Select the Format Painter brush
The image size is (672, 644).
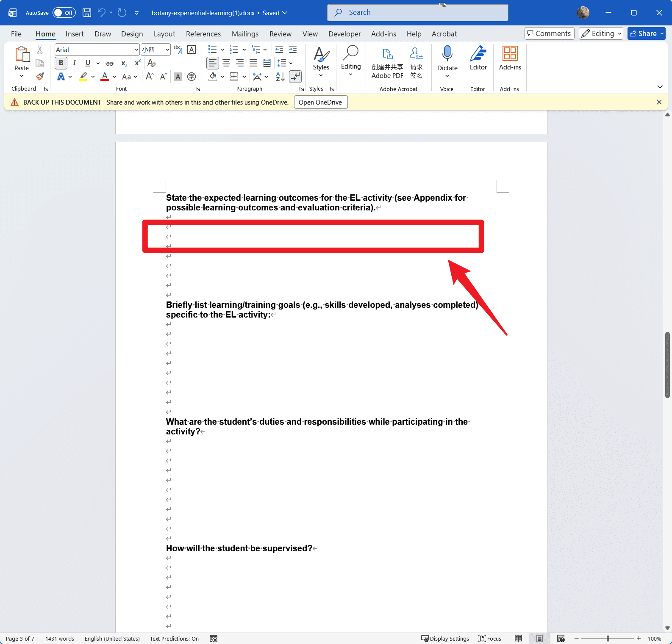pyautogui.click(x=40, y=77)
